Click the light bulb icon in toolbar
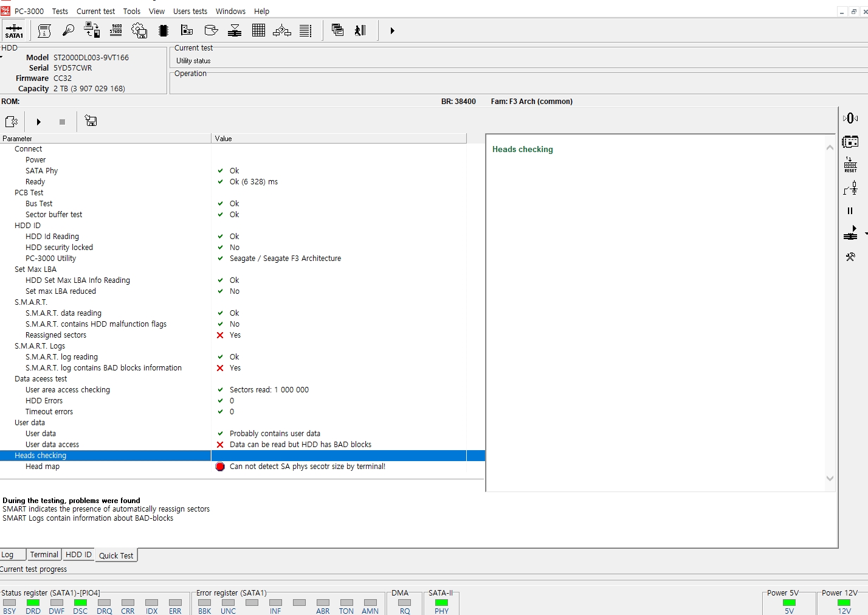The image size is (868, 615). click(x=68, y=30)
